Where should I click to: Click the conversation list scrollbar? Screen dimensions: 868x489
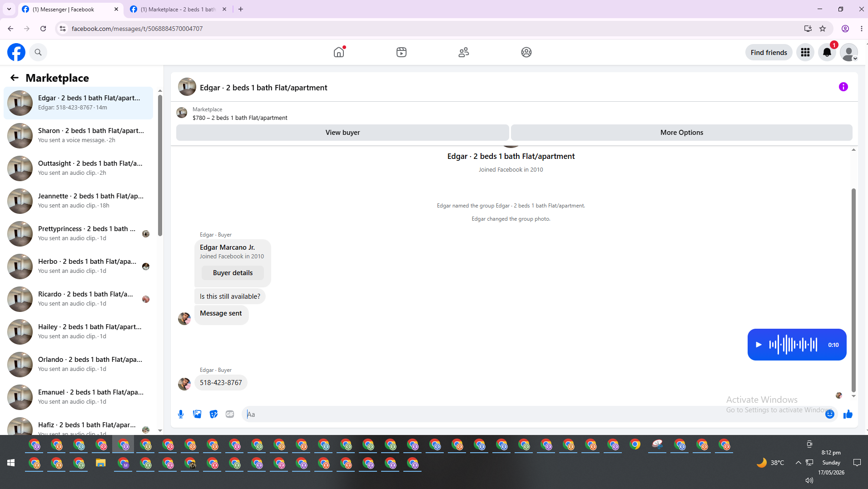tap(160, 165)
